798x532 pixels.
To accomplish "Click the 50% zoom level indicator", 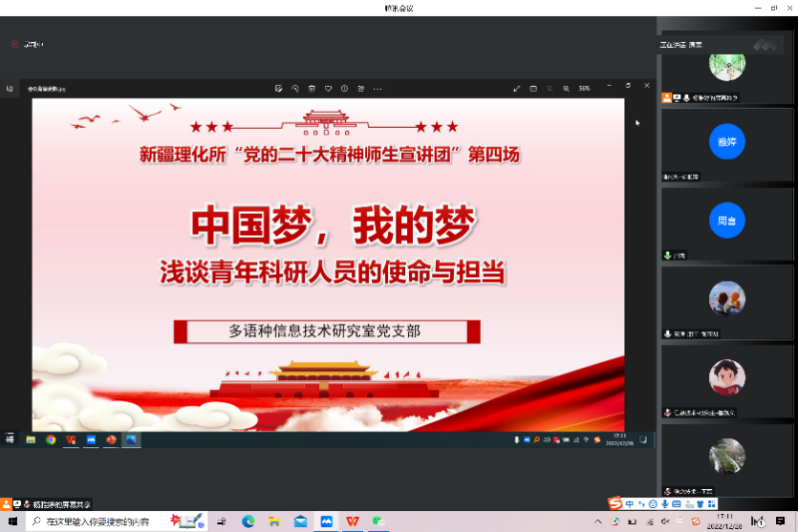I will coord(584,88).
